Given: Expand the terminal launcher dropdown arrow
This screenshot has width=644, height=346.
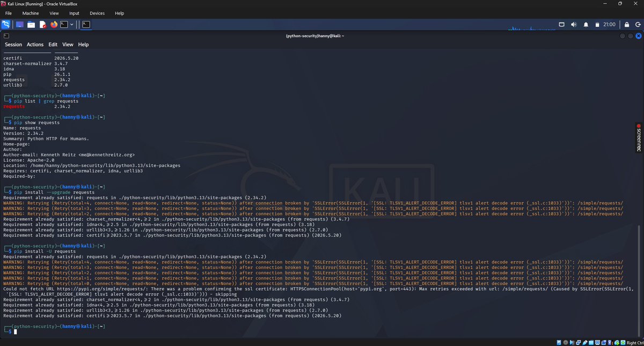Looking at the screenshot, I should 71,25.
